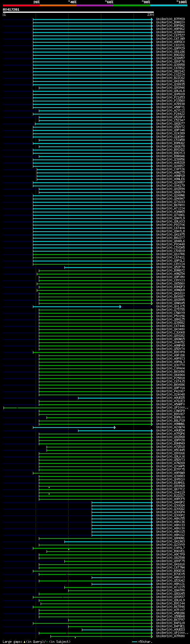Select label UniRef100_B9MUQ2
Screen dimensions: 190x644
[170, 143]
